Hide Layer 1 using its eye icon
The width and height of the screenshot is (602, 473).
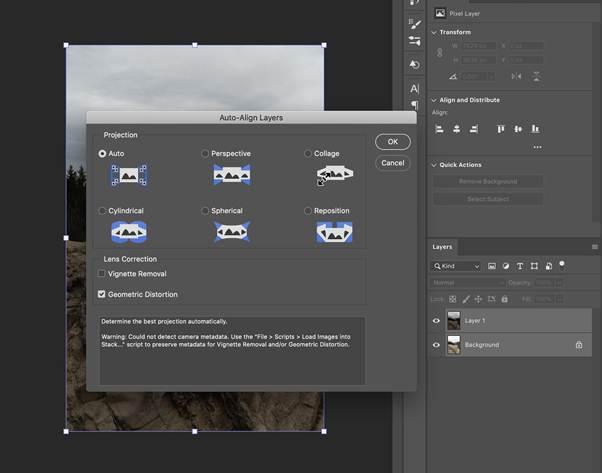coord(436,321)
